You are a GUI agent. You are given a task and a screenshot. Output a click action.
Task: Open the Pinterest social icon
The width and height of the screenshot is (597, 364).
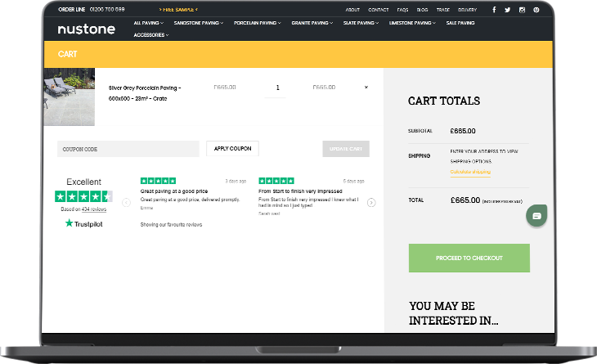pyautogui.click(x=536, y=10)
